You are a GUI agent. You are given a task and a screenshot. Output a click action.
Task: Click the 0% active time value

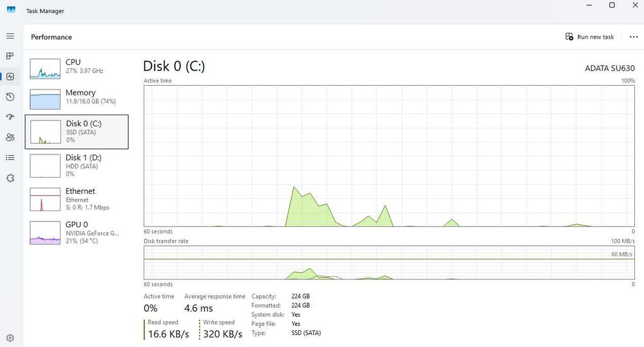tap(150, 308)
